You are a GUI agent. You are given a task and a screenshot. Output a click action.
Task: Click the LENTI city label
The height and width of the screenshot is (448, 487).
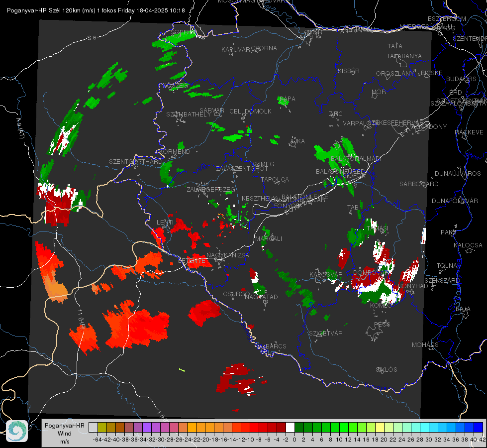(165, 222)
